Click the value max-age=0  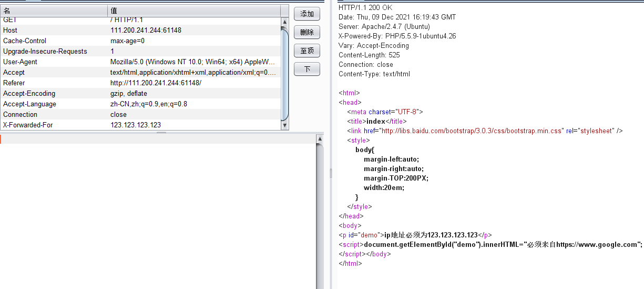pyautogui.click(x=127, y=41)
